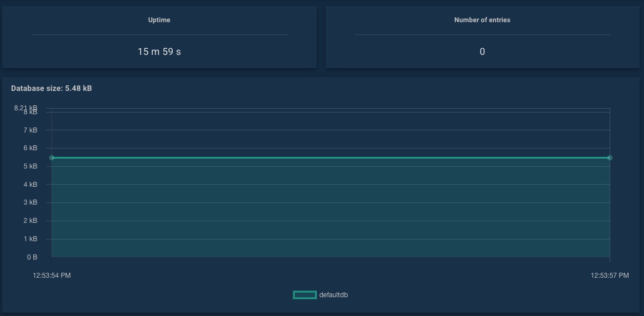Select the last data point on chart line
Image resolution: width=644 pixels, height=316 pixels.
click(610, 157)
